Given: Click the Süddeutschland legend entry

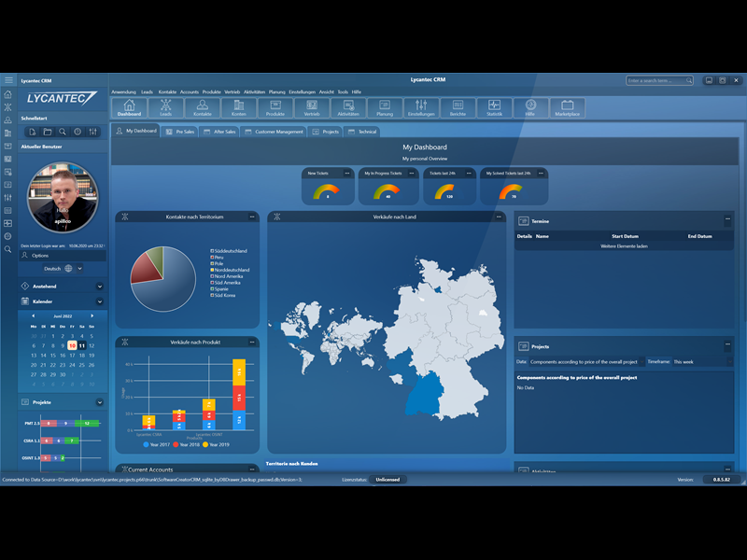Looking at the screenshot, I should click(229, 251).
